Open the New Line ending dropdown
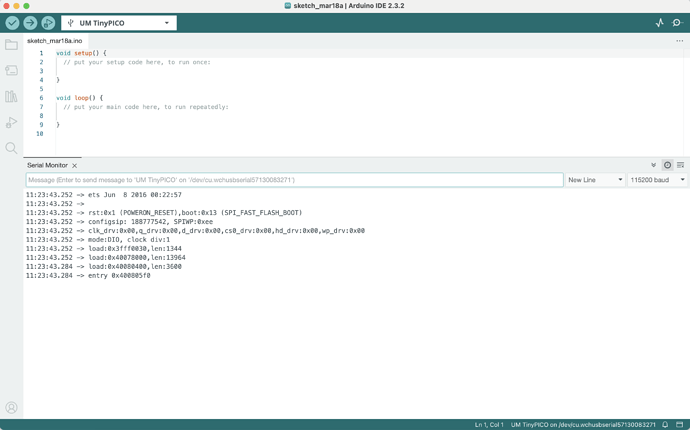Screen dimensions: 690x430 click(595, 180)
